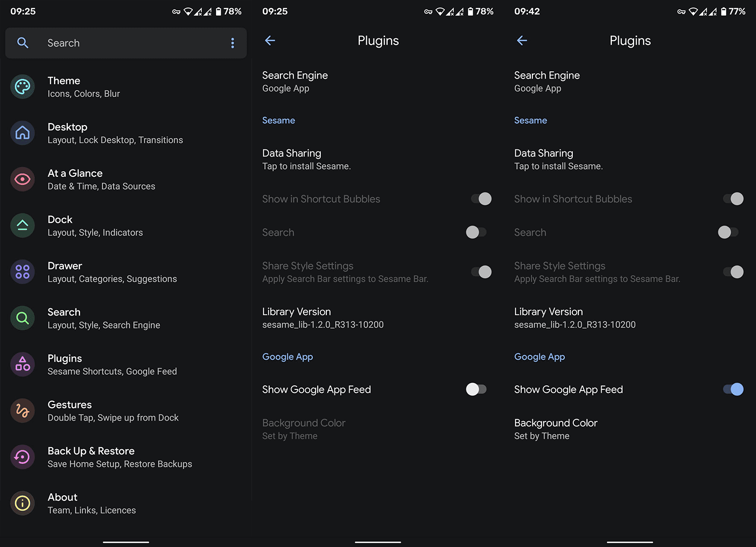The width and height of the screenshot is (756, 547).
Task: Tap the At a Glance eye icon
Action: (22, 179)
